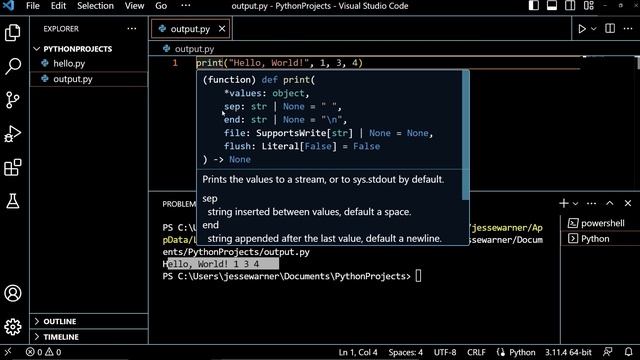Open the Go menu
Image resolution: width=640 pixels, height=360 pixels.
click(161, 6)
